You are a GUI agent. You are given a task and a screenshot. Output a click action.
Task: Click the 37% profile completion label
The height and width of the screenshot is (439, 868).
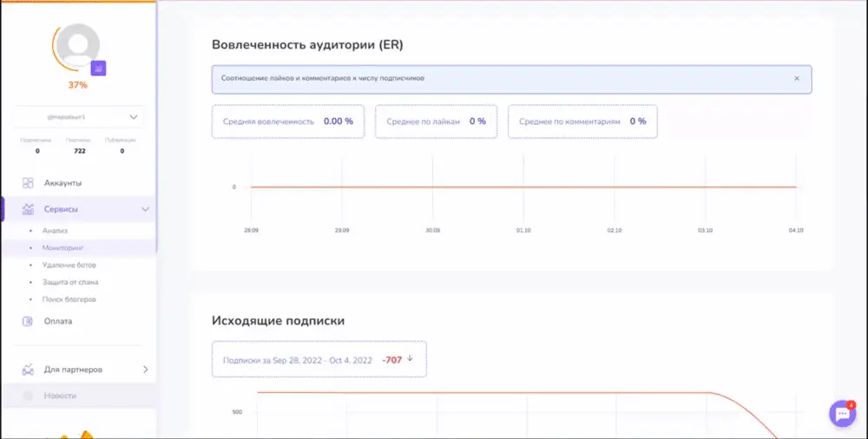(78, 85)
